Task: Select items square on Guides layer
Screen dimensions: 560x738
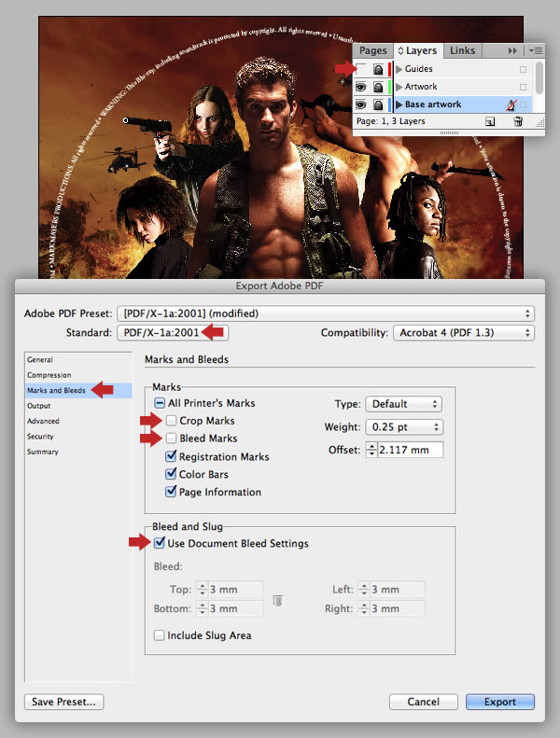Action: click(x=523, y=69)
